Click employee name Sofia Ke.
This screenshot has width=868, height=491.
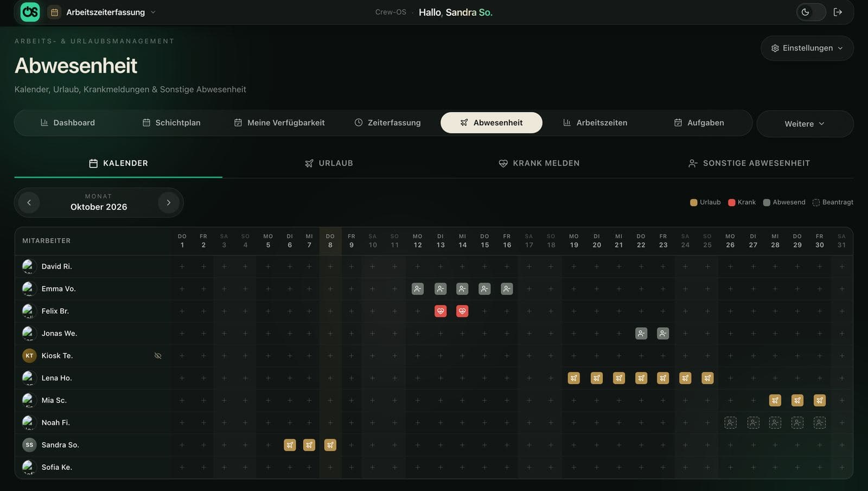point(57,467)
